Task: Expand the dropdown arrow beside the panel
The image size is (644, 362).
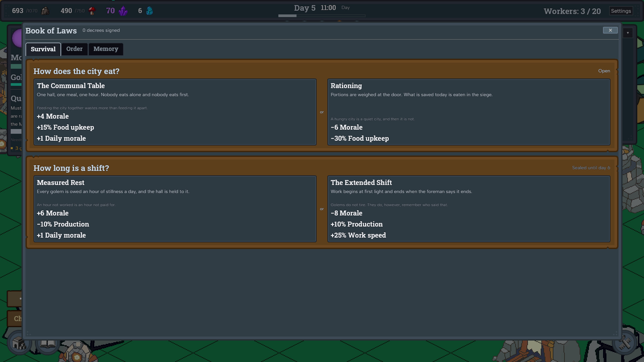Action: [628, 33]
